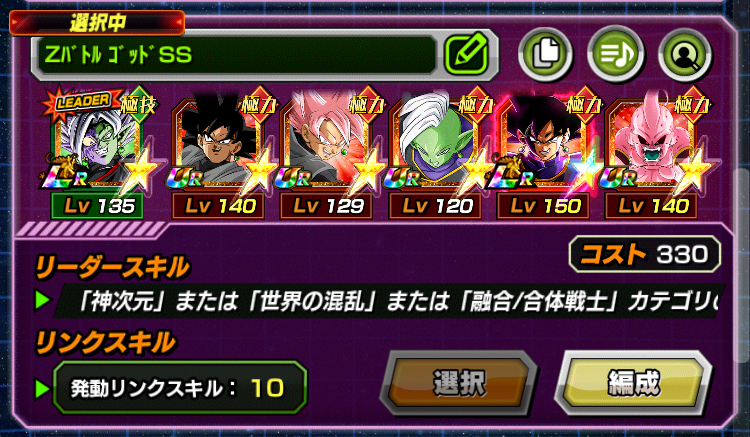Click the copy team icon
The height and width of the screenshot is (437, 750).
pos(545,54)
